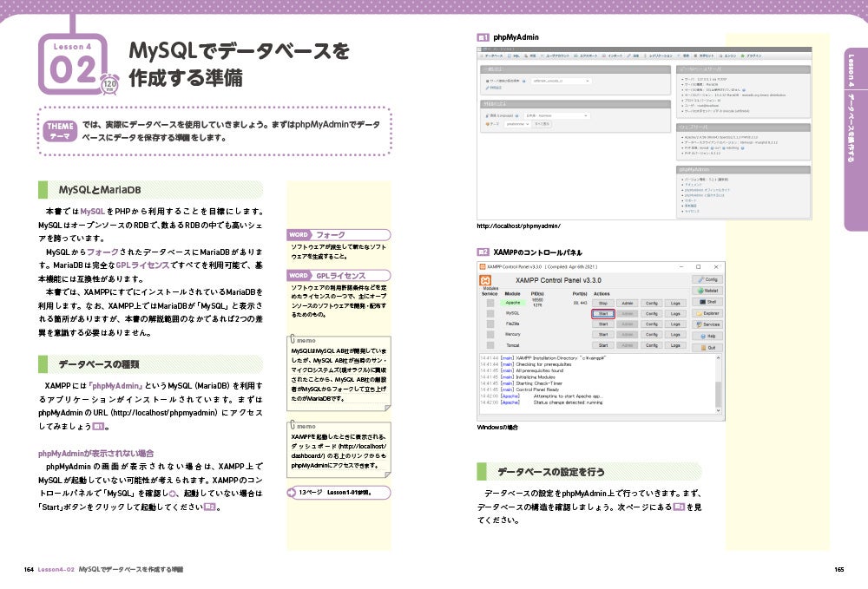Click the 'http://localhost/phpmyadmin/' caption text
Image resolution: width=868 pixels, height=589 pixels.
coord(519,226)
